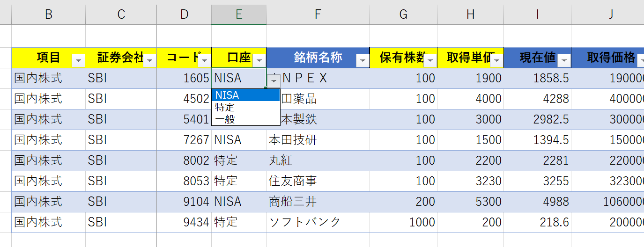
Task: Select column C header
Action: click(121, 15)
